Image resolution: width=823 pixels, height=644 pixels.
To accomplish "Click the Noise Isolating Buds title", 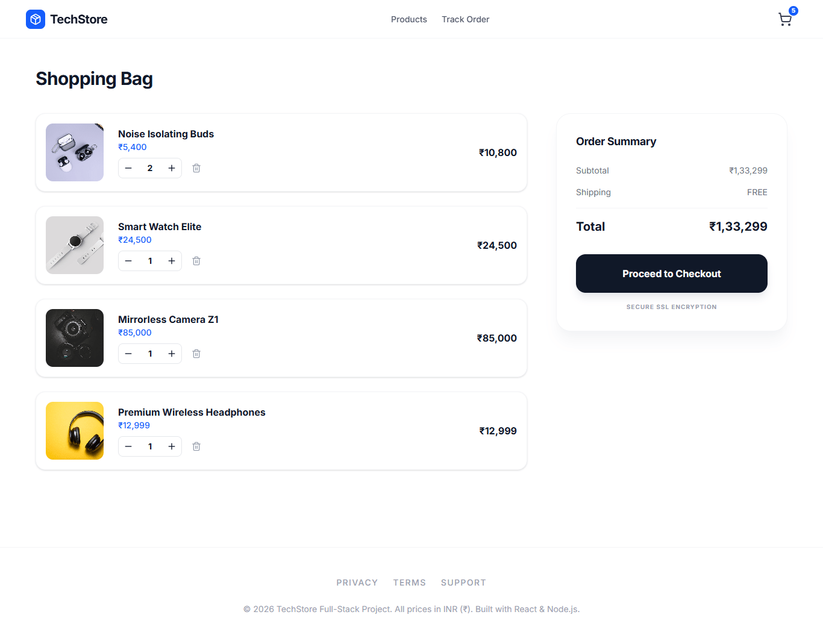I will point(166,134).
